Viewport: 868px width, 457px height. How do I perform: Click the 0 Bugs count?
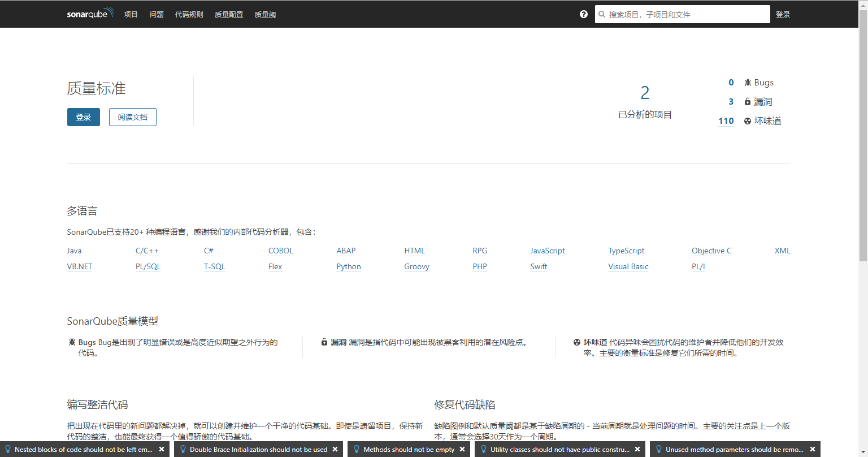click(x=731, y=83)
